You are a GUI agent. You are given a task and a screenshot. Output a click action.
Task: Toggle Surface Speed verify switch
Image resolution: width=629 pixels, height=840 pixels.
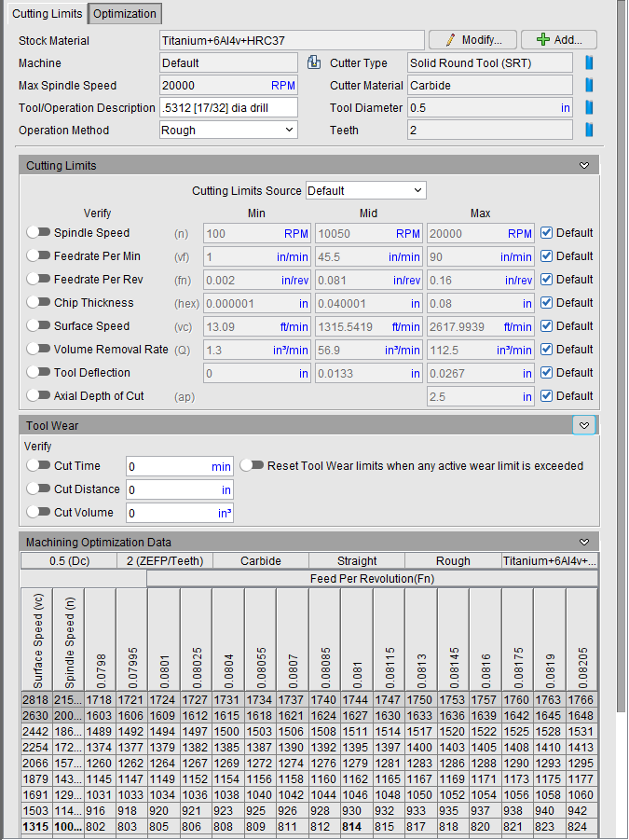coord(38,325)
